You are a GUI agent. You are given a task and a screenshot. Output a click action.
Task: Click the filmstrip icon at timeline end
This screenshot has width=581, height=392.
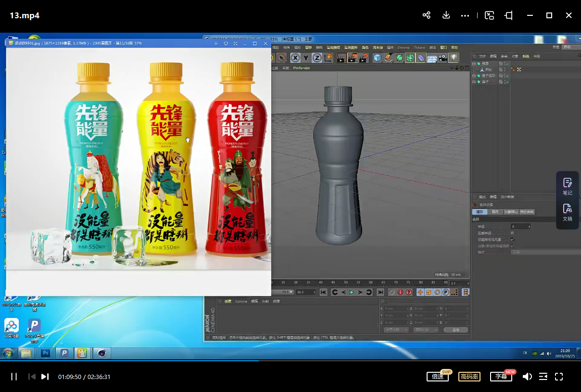pyautogui.click(x=466, y=292)
